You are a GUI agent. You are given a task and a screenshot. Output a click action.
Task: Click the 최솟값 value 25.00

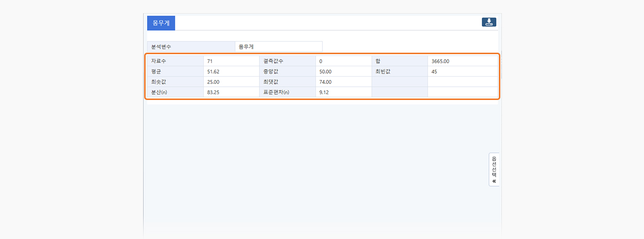pos(231,82)
